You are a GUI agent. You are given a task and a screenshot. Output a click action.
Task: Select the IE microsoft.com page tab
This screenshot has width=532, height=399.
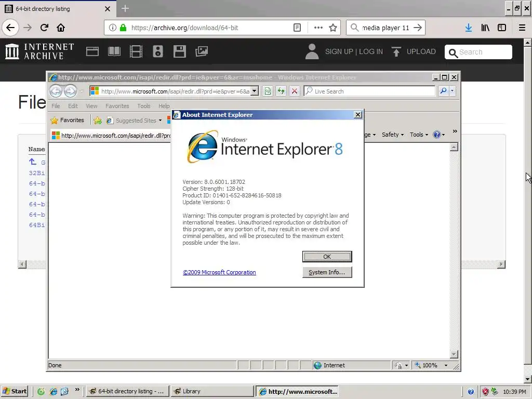(x=111, y=136)
